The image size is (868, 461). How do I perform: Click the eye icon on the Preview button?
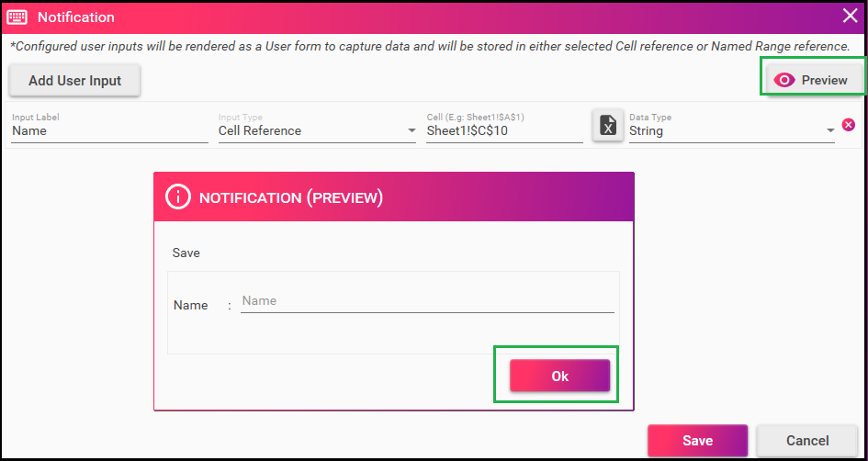tap(783, 80)
